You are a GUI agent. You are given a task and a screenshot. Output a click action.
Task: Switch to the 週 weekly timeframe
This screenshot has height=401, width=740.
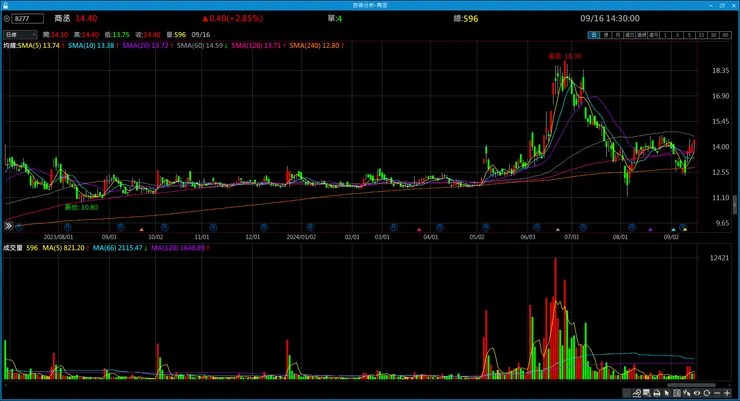(x=606, y=35)
